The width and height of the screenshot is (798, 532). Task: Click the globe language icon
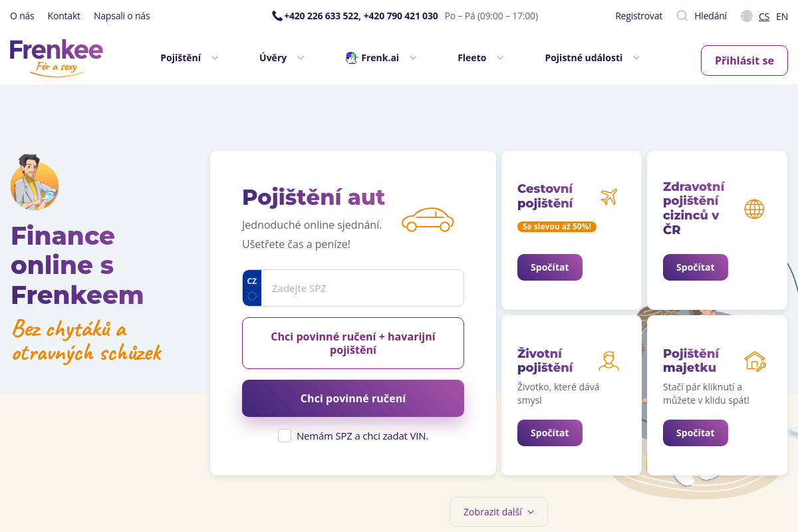(x=747, y=16)
